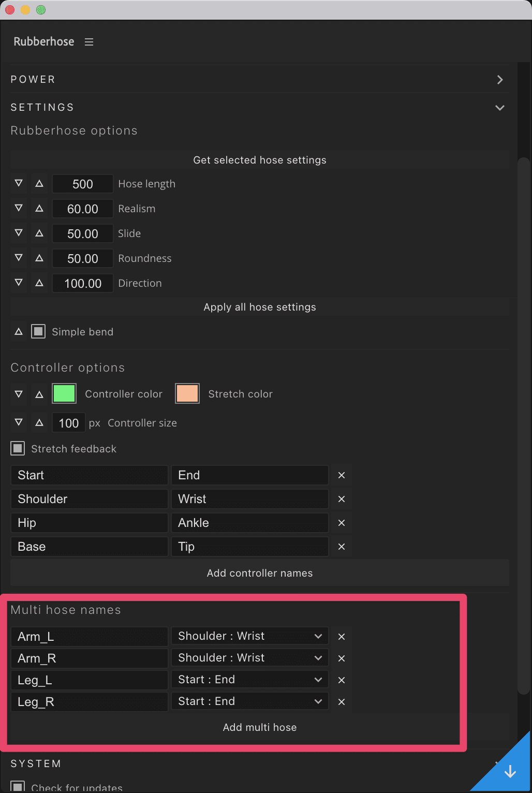Image resolution: width=532 pixels, height=793 pixels.
Task: Toggle the Check for updates checkbox
Action: coord(18,787)
